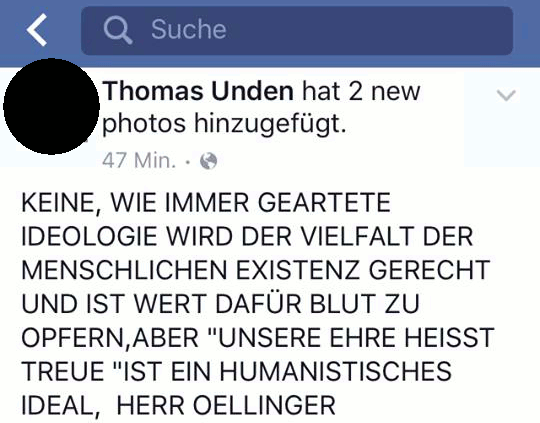The width and height of the screenshot is (540, 423).
Task: Click the line 'IDEOLOGIE WIRD DER VIELFALT DER'
Action: [x=247, y=236]
